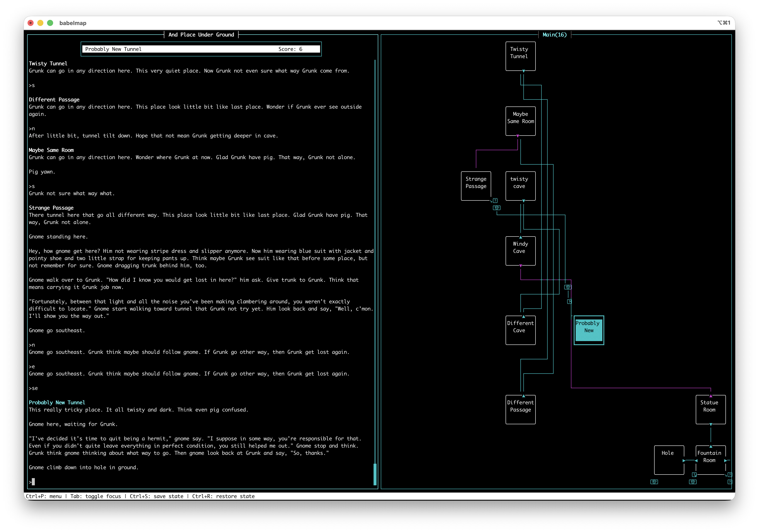Viewport: 759px width, 532px height.
Task: Click the unknown '?' marker southeast of Strange Passage
Action: click(495, 201)
